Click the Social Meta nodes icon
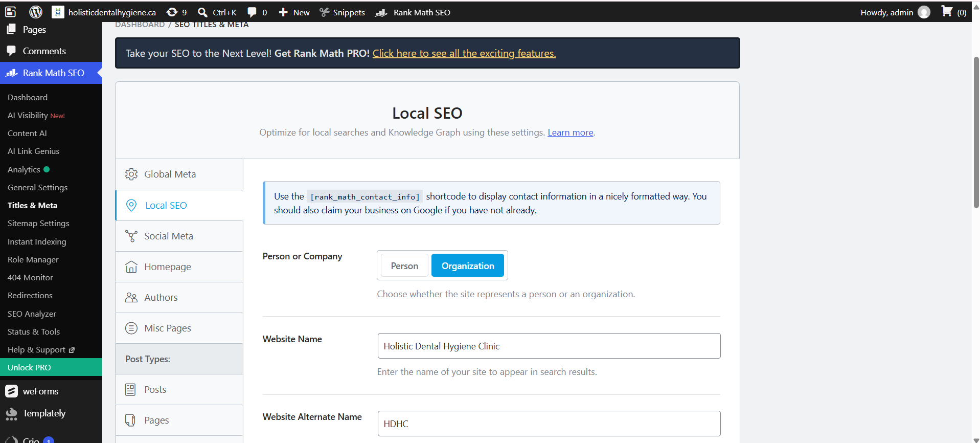This screenshot has height=443, width=980. (131, 236)
